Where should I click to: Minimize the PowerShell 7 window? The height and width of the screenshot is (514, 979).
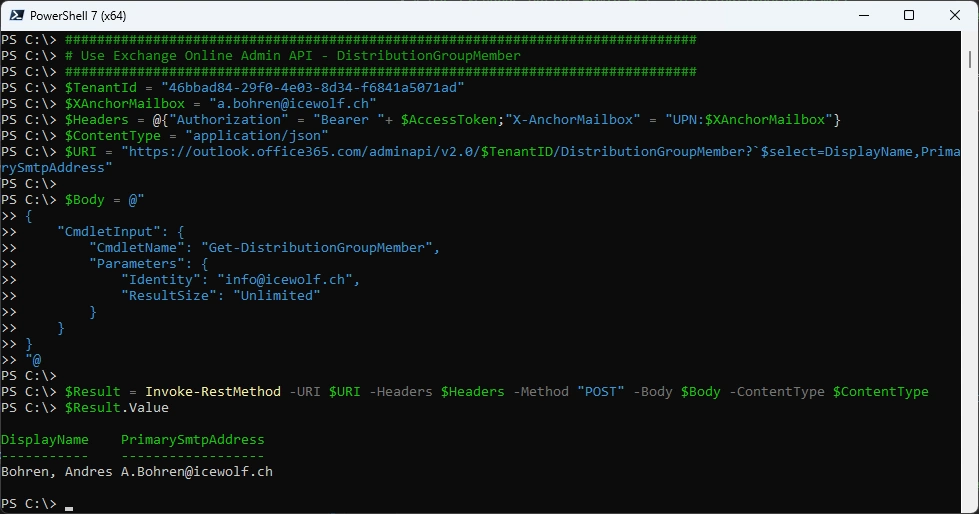click(861, 16)
